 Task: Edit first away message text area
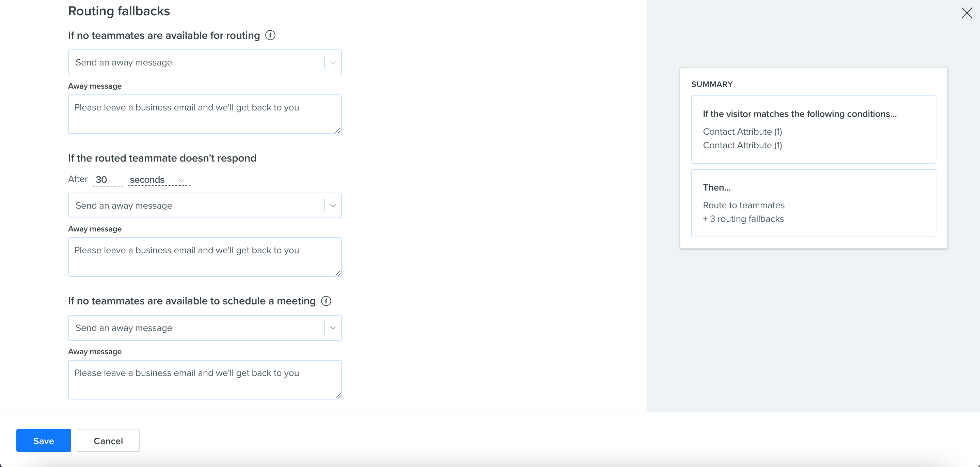(205, 114)
